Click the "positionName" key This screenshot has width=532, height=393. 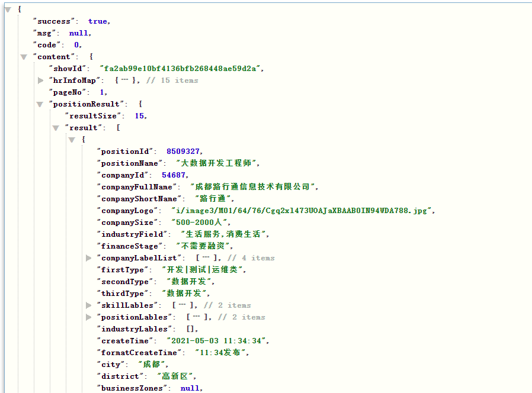click(x=130, y=163)
